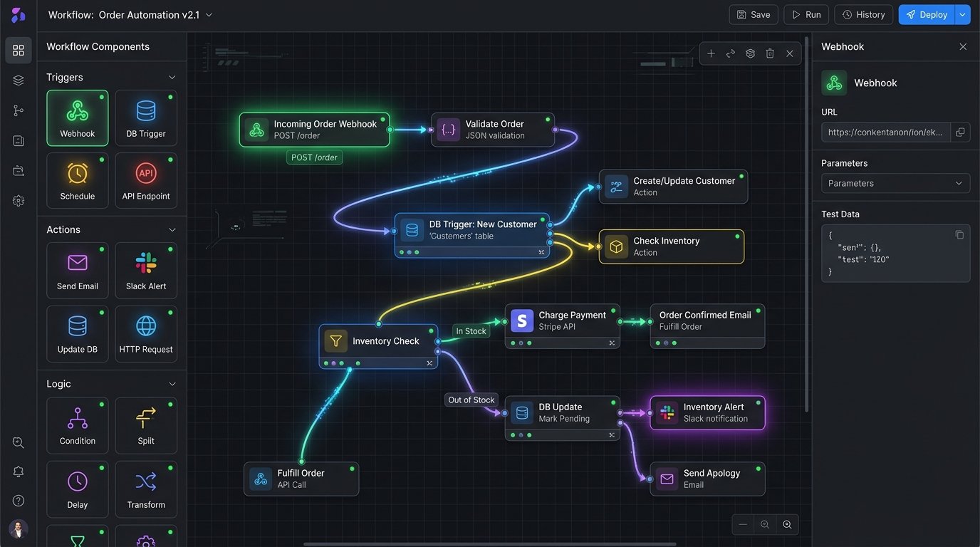The height and width of the screenshot is (547, 980).
Task: Select the DB Trigger component
Action: click(x=146, y=118)
